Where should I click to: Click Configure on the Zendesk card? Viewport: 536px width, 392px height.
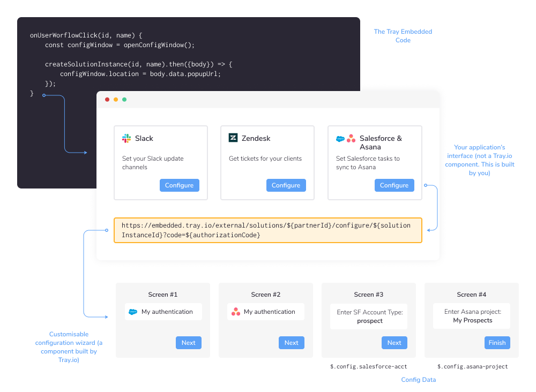click(286, 185)
